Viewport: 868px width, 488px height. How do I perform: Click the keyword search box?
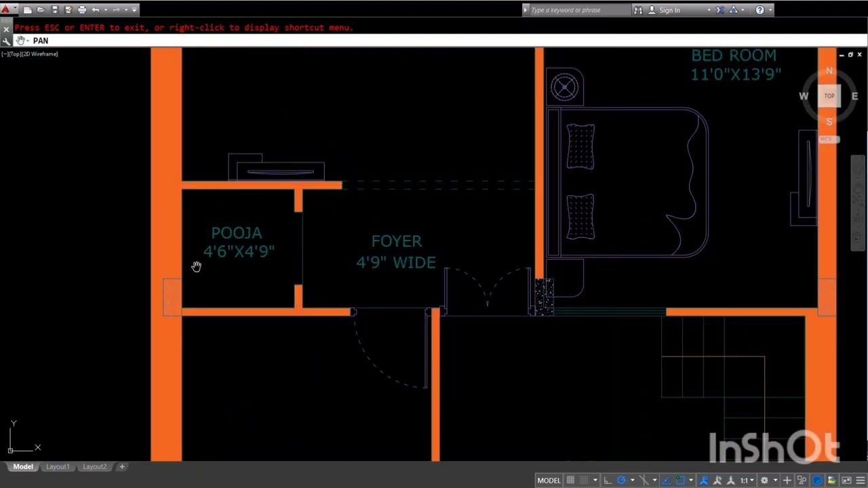click(580, 10)
